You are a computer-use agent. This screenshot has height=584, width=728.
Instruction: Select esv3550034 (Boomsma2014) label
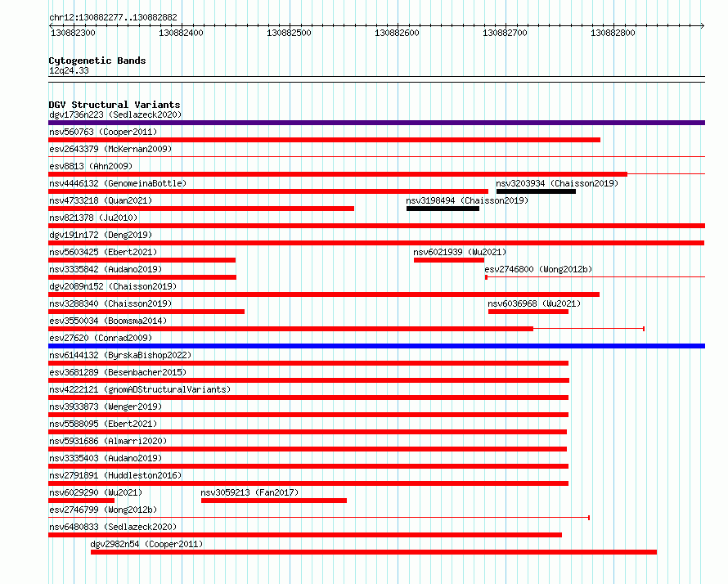click(x=108, y=321)
